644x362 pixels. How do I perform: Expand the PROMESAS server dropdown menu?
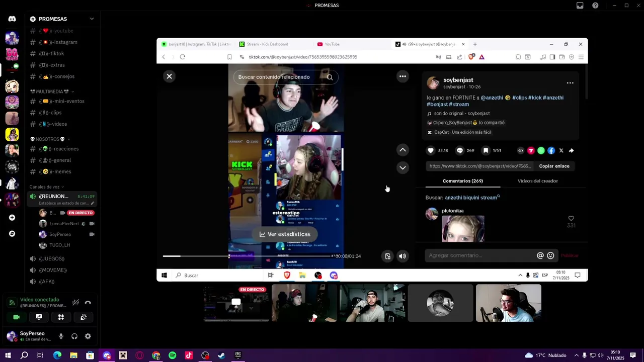[x=92, y=19]
